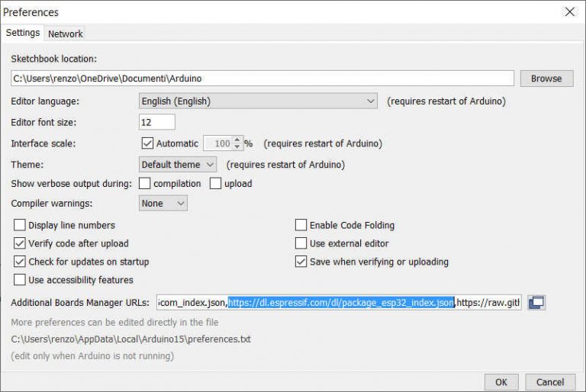Toggle Use external editor checkbox
The width and height of the screenshot is (586, 392).
301,243
